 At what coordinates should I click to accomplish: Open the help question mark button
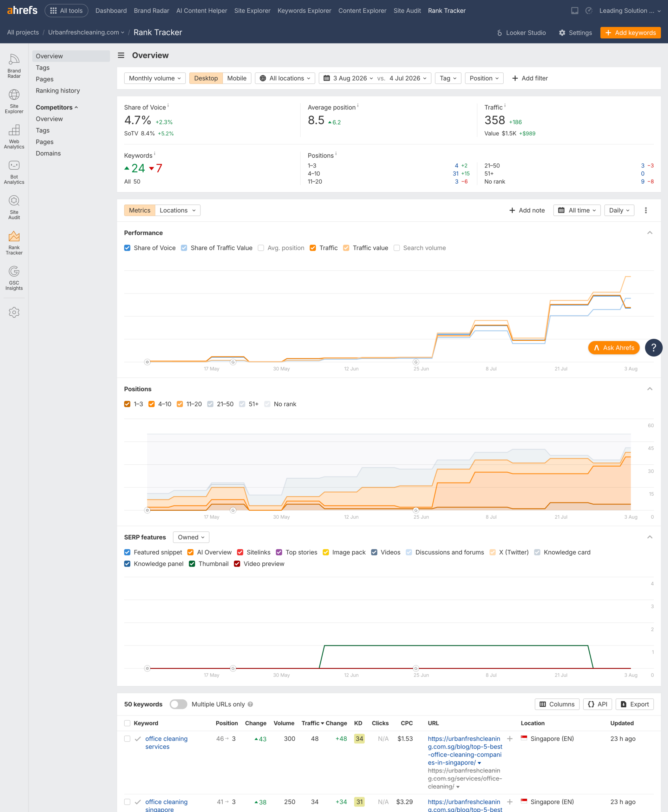653,348
